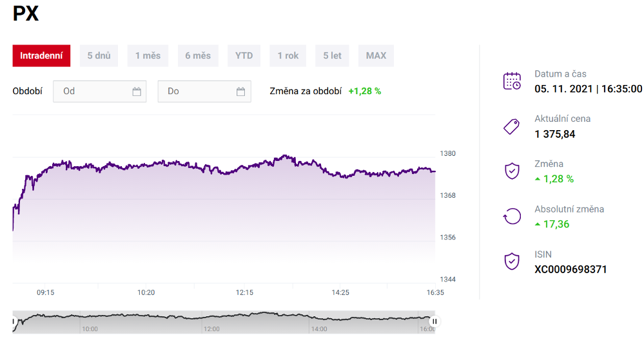Show the 1 měs chart range
The width and height of the screenshot is (644, 362).
148,55
